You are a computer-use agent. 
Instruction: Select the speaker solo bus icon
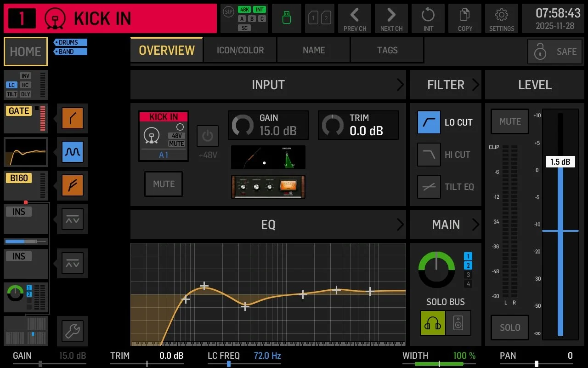(x=458, y=323)
